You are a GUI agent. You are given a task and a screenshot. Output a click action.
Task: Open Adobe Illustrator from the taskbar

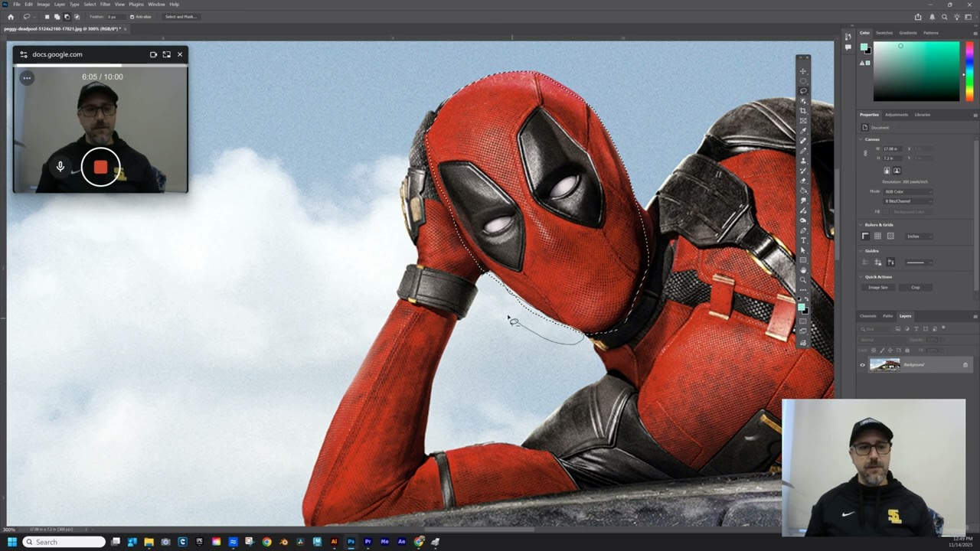(x=334, y=542)
